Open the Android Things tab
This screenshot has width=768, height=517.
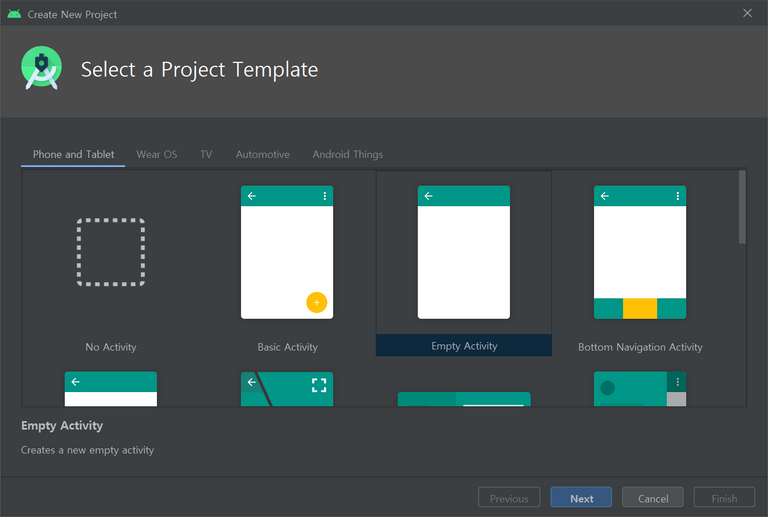click(x=348, y=154)
